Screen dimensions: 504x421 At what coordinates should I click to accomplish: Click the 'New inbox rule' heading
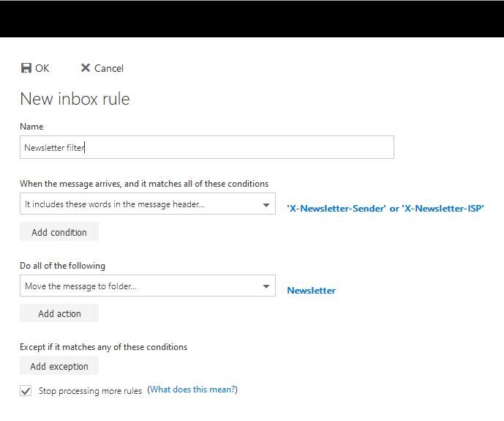[75, 99]
